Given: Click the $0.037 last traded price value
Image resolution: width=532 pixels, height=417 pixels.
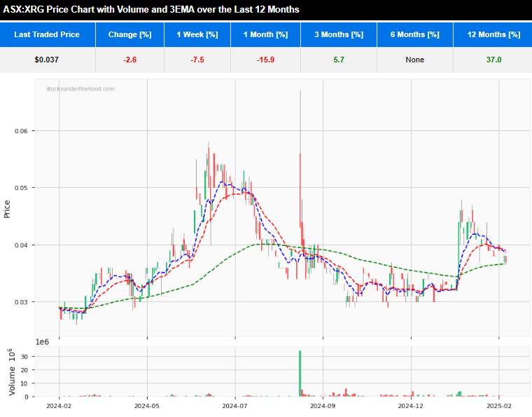Looking at the screenshot, I should [x=46, y=60].
